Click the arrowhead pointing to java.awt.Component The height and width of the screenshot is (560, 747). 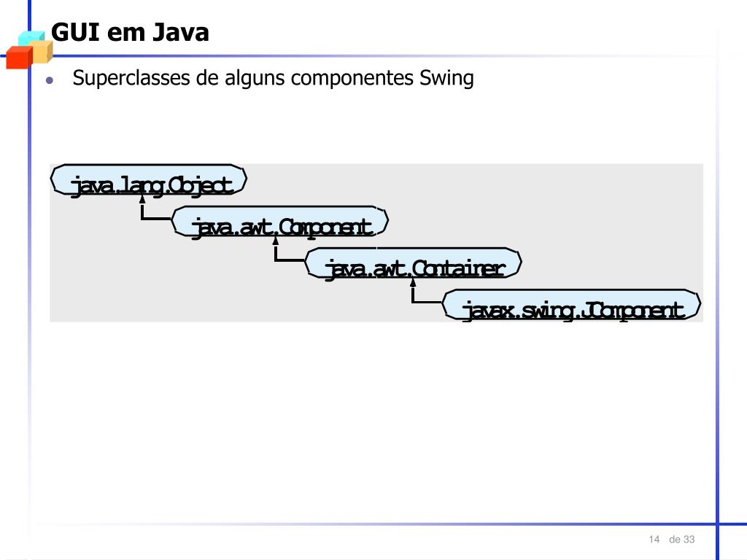coord(276,239)
